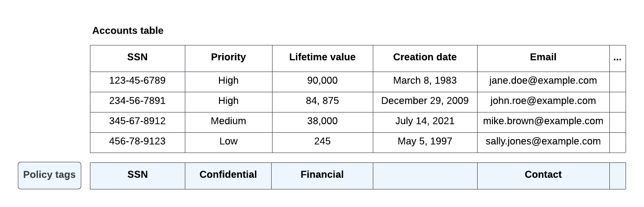Click the Accounts table title
The image size is (644, 207).
point(128,31)
